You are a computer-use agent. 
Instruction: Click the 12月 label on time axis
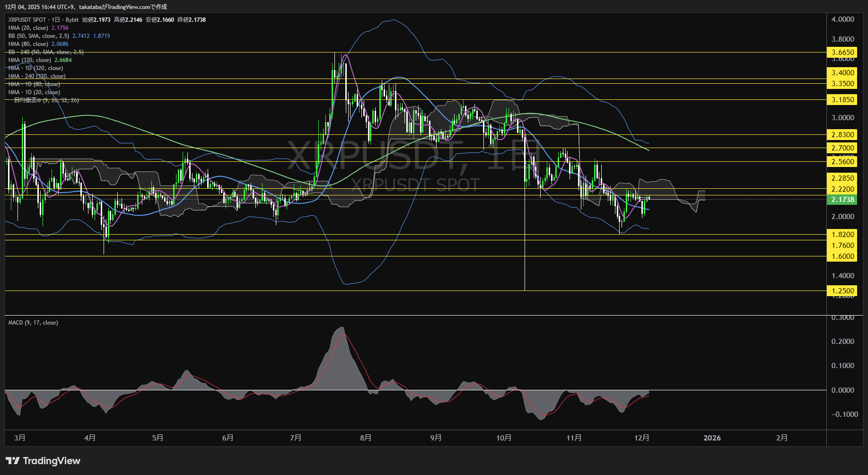pos(641,438)
